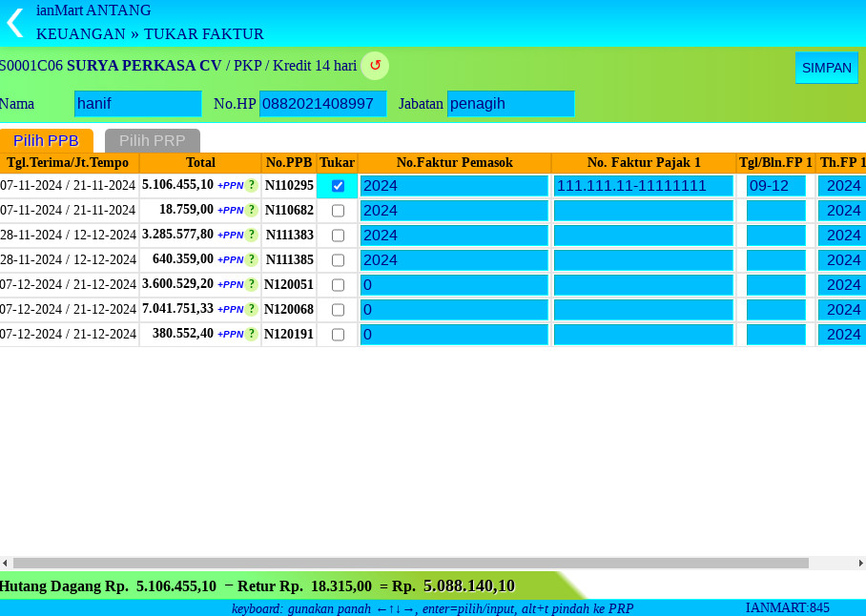Edit No. Faktur Pajak 1 for N110295
The image size is (866, 616).
[643, 186]
